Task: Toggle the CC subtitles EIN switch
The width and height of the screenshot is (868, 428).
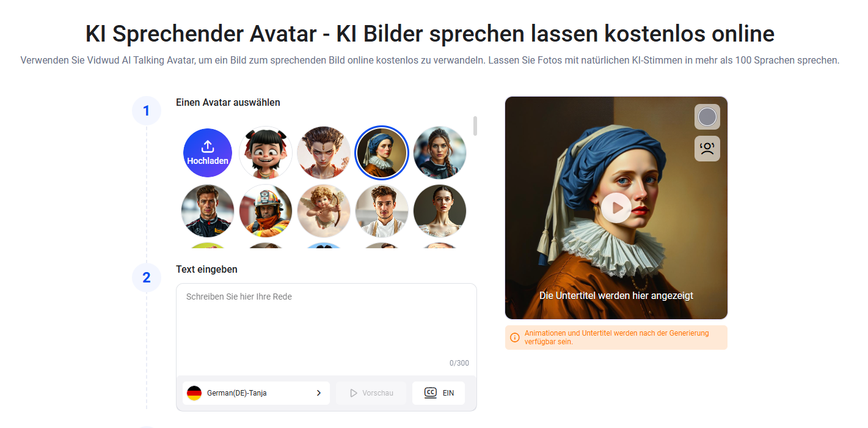Action: [x=439, y=393]
